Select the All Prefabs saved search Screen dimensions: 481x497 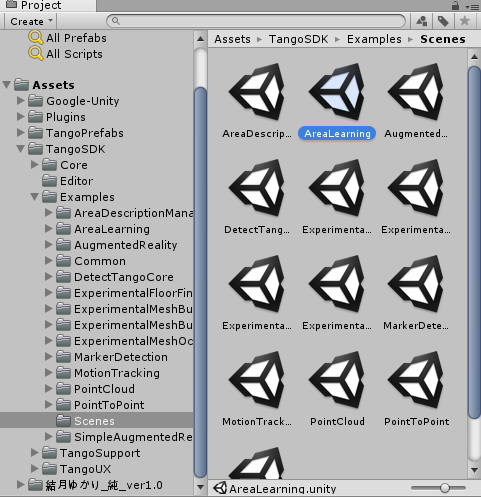pyautogui.click(x=68, y=38)
